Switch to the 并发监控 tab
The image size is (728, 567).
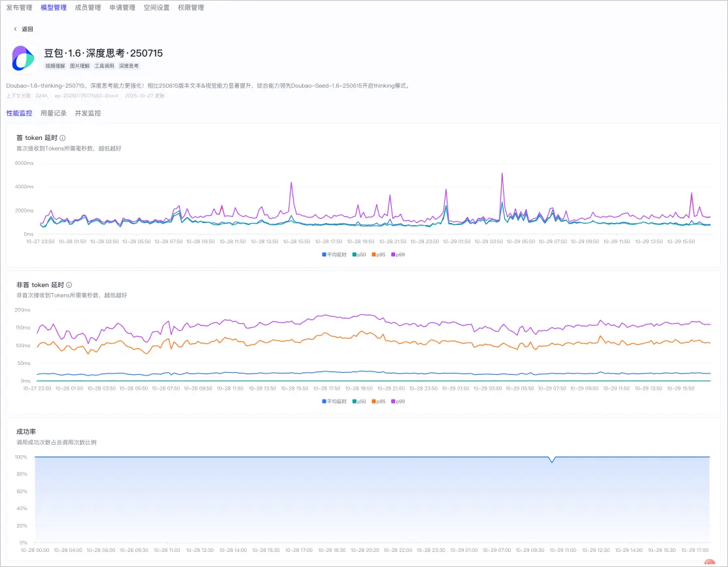tap(88, 113)
